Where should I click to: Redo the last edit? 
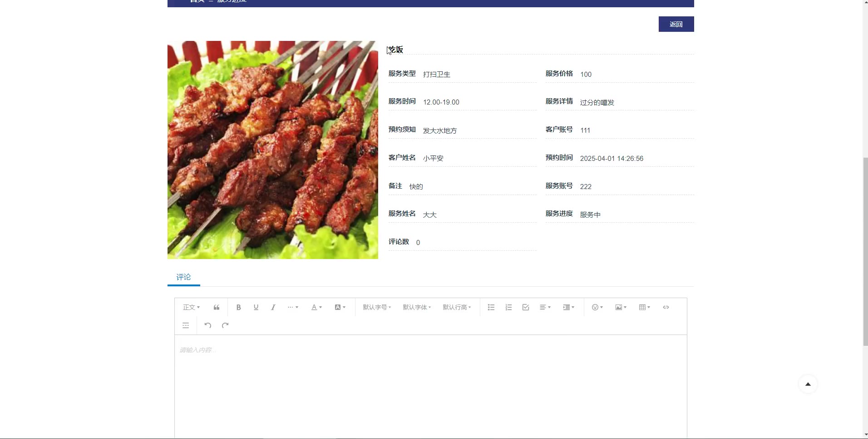tap(225, 325)
